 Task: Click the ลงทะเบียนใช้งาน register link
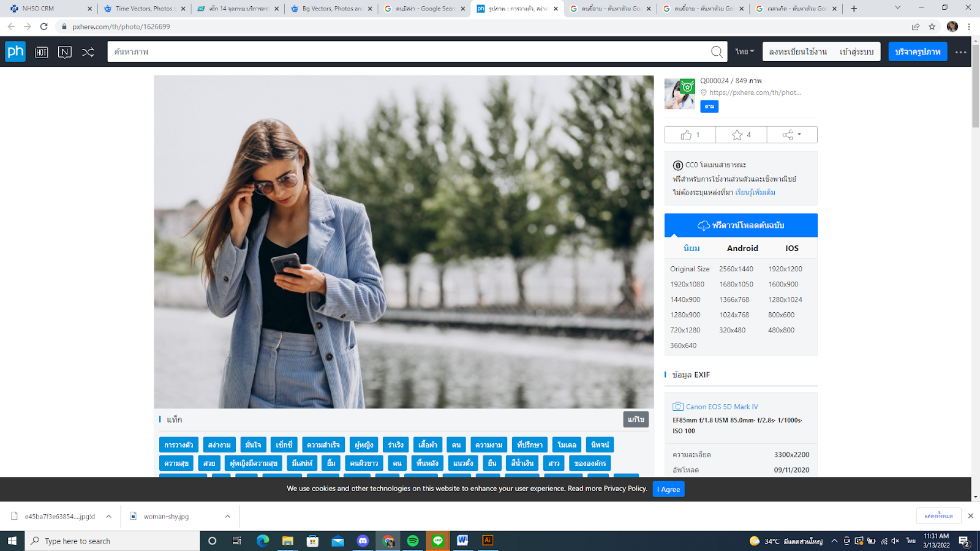798,52
